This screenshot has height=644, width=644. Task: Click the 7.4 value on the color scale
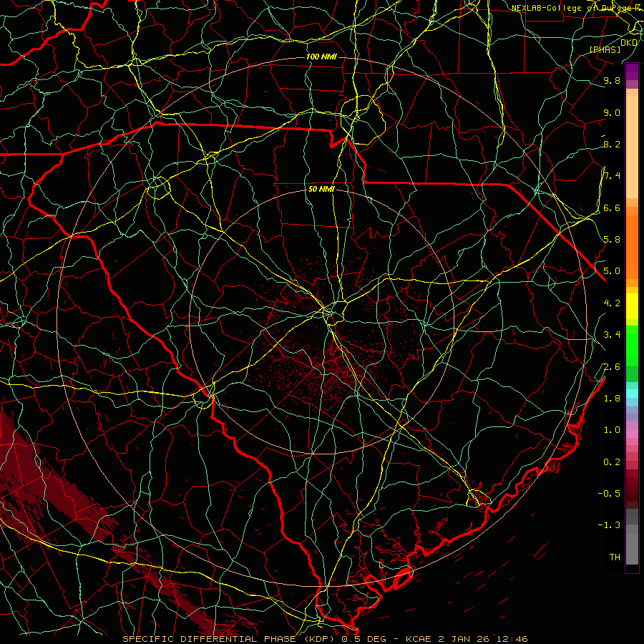(612, 176)
